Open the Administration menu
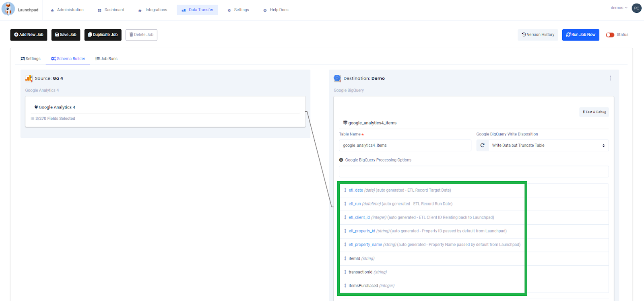The width and height of the screenshot is (644, 301). click(x=67, y=10)
